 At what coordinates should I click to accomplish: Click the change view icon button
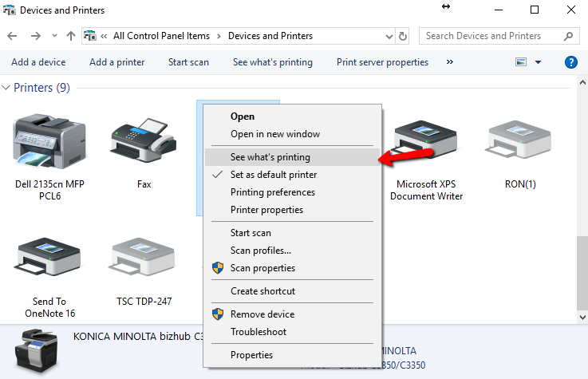tap(521, 62)
